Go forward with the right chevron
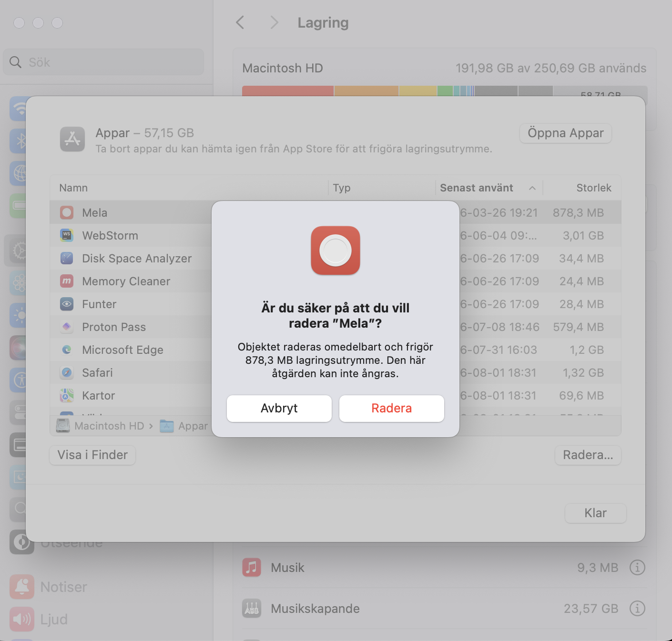This screenshot has width=672, height=641. coord(274,22)
